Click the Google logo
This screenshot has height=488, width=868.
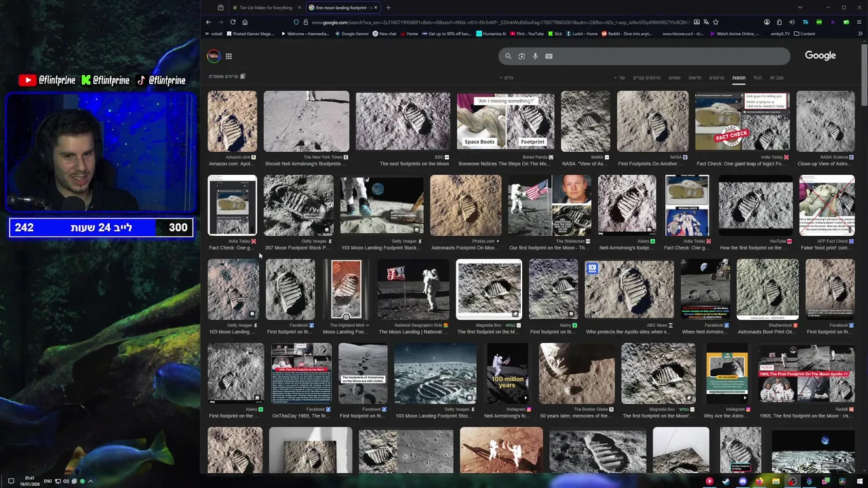click(x=820, y=56)
